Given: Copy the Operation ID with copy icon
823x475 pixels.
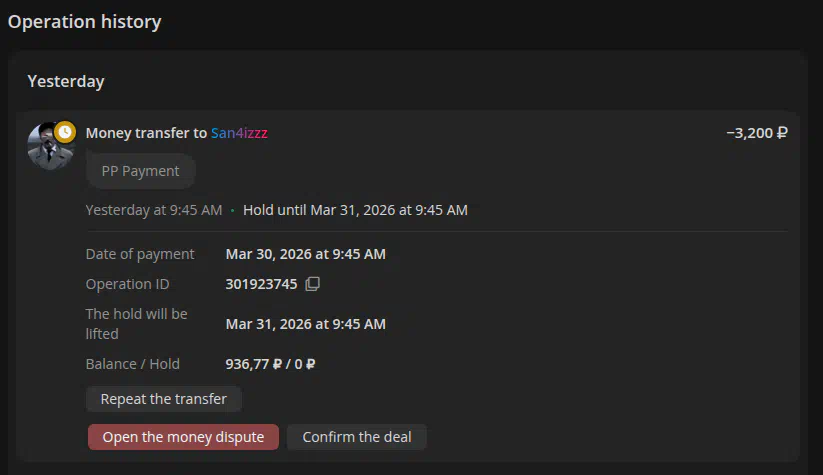Looking at the screenshot, I should [312, 284].
